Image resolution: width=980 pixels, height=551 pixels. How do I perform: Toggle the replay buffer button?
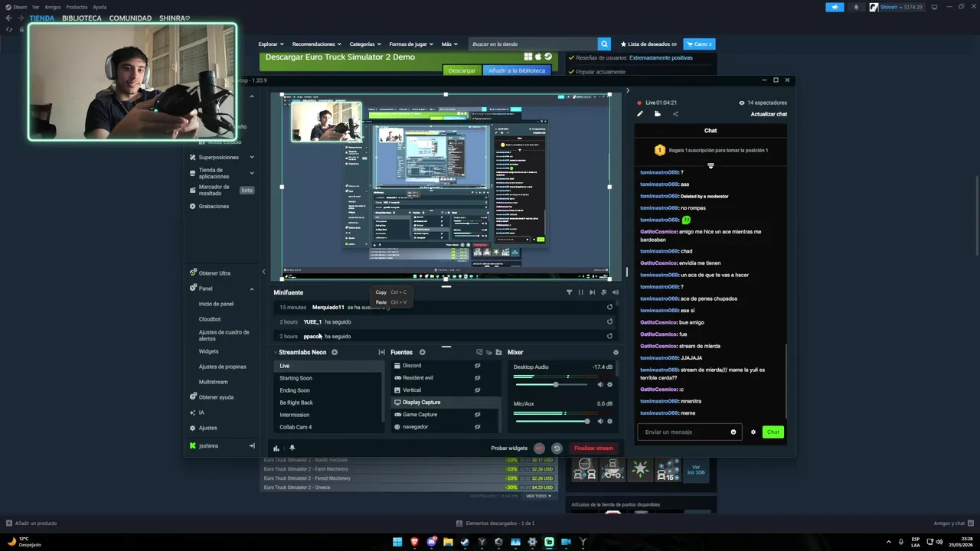[557, 448]
